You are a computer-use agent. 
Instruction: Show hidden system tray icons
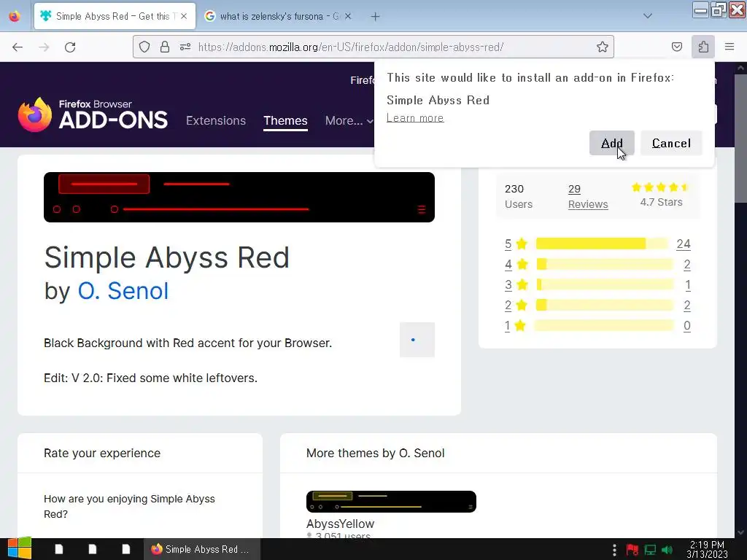614,550
